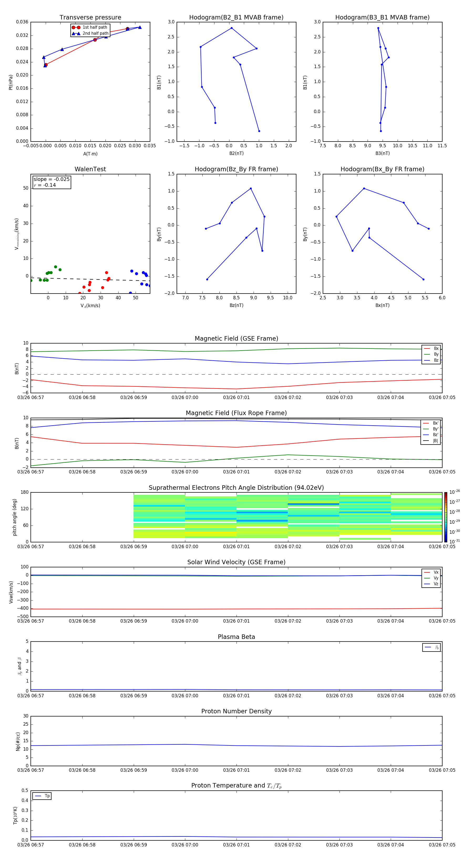Click the "Hodogram(B2_B1 MVAB frame)" title
473x868 pixels.
point(236,18)
